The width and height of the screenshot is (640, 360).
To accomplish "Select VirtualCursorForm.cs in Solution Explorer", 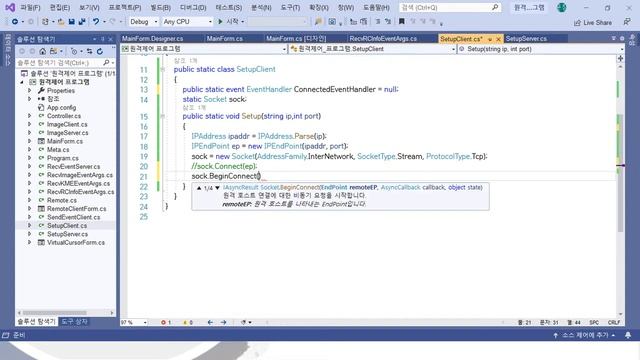I will (x=76, y=243).
